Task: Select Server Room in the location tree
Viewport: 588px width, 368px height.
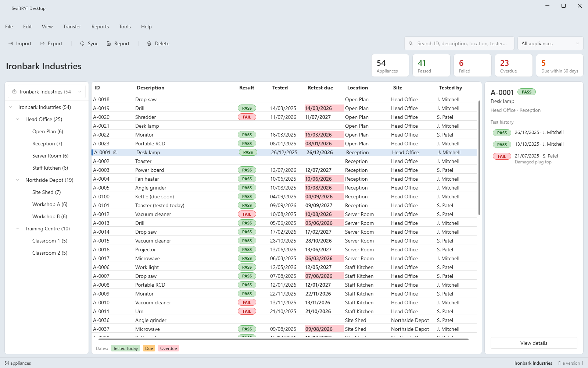Action: [50, 156]
